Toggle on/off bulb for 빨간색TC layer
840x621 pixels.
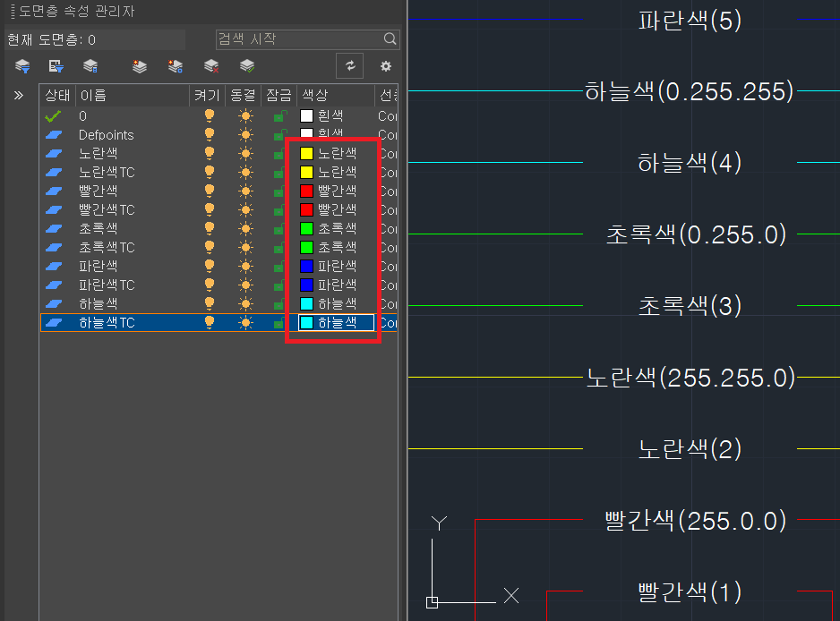pos(210,209)
